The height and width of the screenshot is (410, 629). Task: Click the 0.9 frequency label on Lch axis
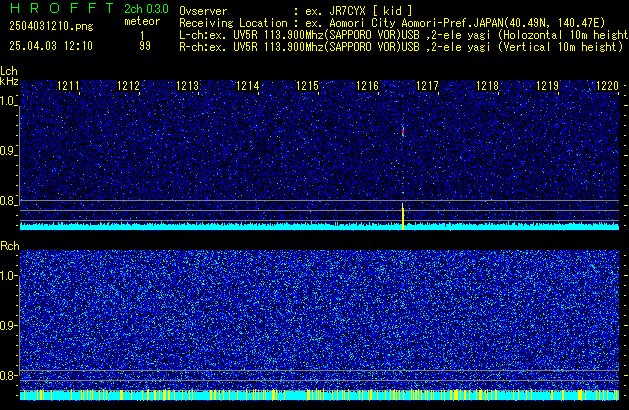(x=7, y=151)
